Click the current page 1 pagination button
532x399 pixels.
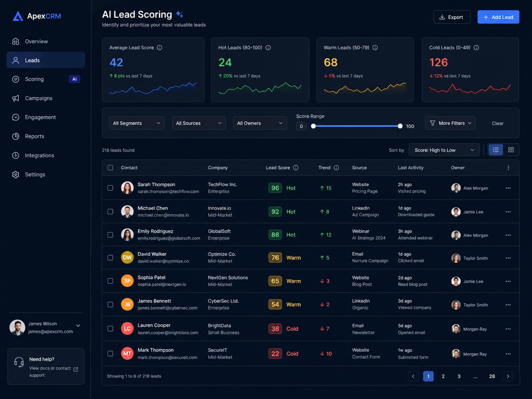429,376
